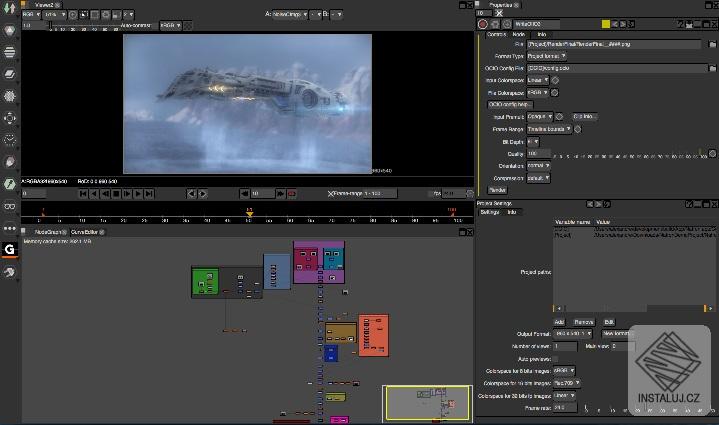Open the Transform tools in left toolbar
The height and width of the screenshot is (425, 719).
point(10,118)
